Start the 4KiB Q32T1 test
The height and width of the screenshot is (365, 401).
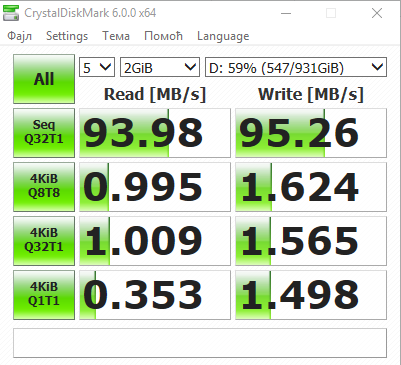44,241
